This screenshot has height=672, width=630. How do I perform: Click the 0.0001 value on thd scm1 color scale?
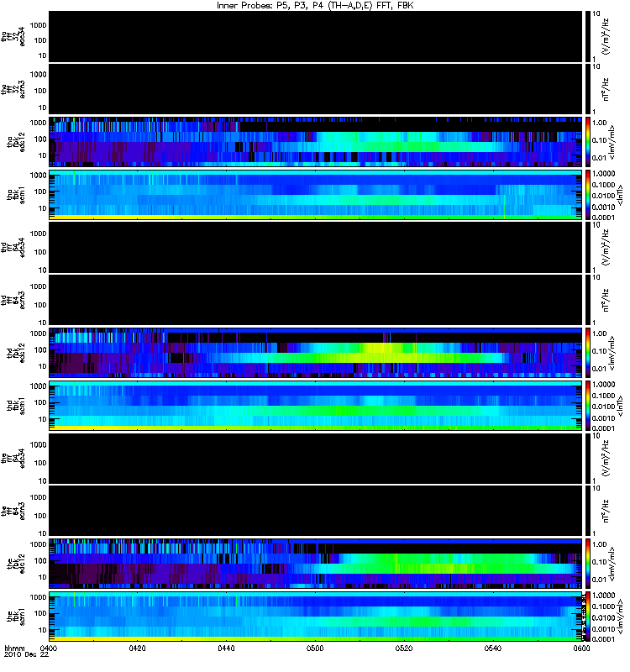603,428
